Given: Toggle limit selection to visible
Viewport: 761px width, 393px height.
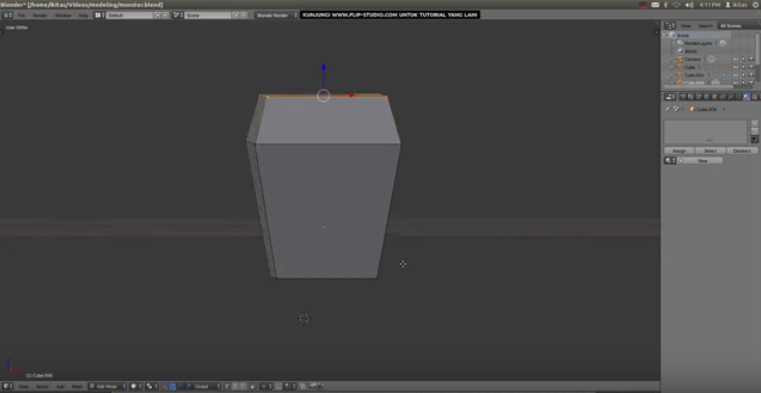Looking at the screenshot, I should click(x=252, y=386).
